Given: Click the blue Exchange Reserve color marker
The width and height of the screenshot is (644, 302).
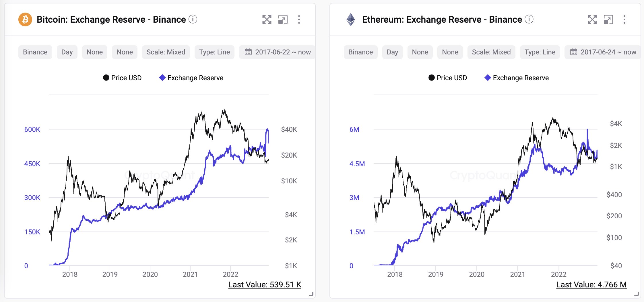Looking at the screenshot, I should (162, 77).
